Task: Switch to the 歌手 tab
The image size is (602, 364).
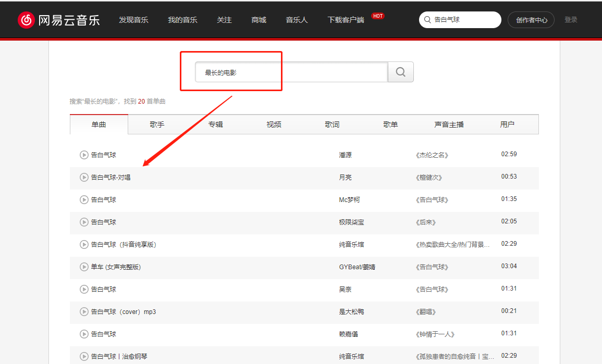Action: pyautogui.click(x=157, y=124)
